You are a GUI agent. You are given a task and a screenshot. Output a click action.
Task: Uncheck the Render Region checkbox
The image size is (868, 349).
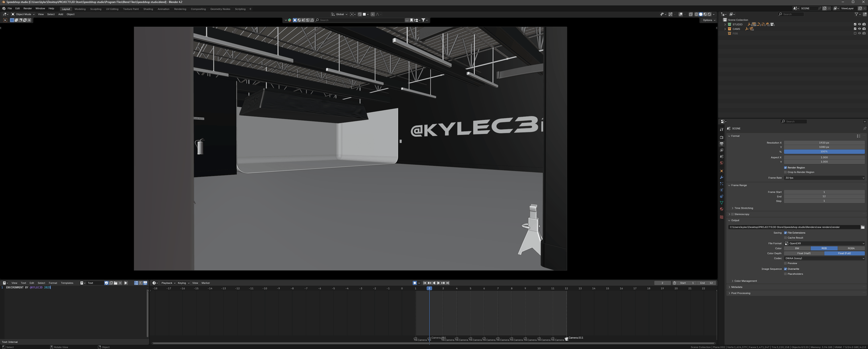785,168
